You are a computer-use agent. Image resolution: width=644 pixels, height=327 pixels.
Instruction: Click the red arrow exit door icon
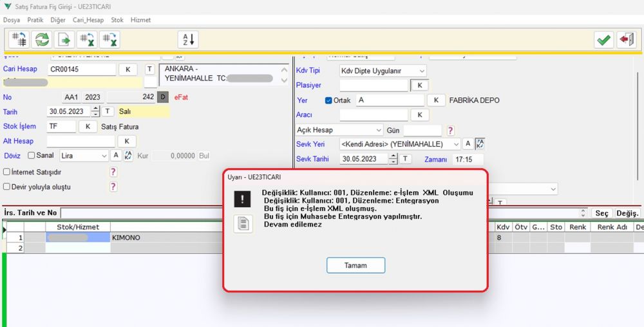pyautogui.click(x=627, y=40)
